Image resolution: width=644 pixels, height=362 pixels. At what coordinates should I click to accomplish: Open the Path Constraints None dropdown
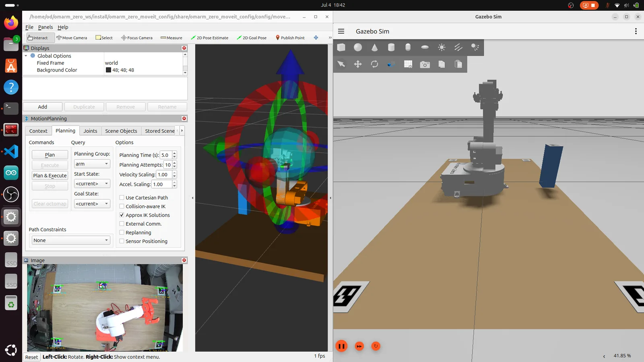[71, 241]
